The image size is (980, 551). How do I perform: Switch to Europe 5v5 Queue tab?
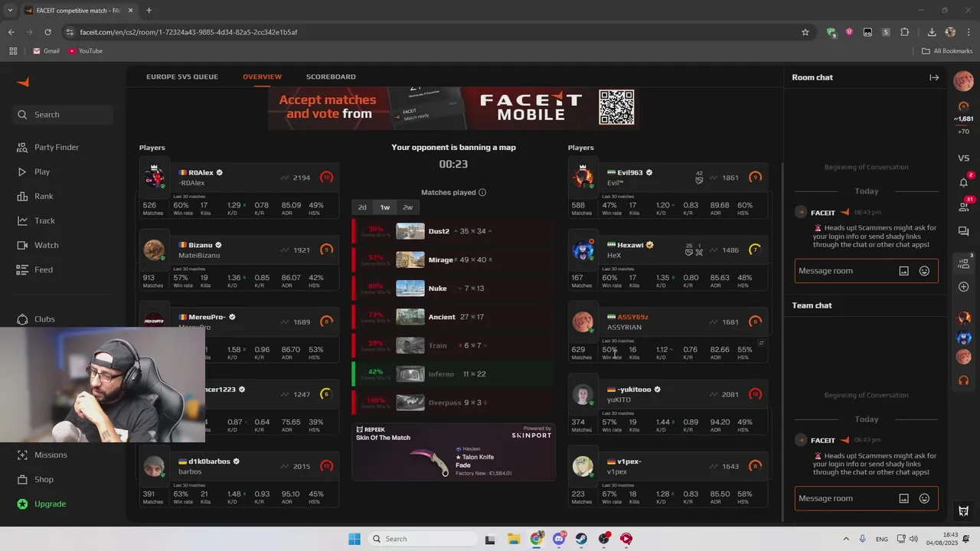point(182,77)
